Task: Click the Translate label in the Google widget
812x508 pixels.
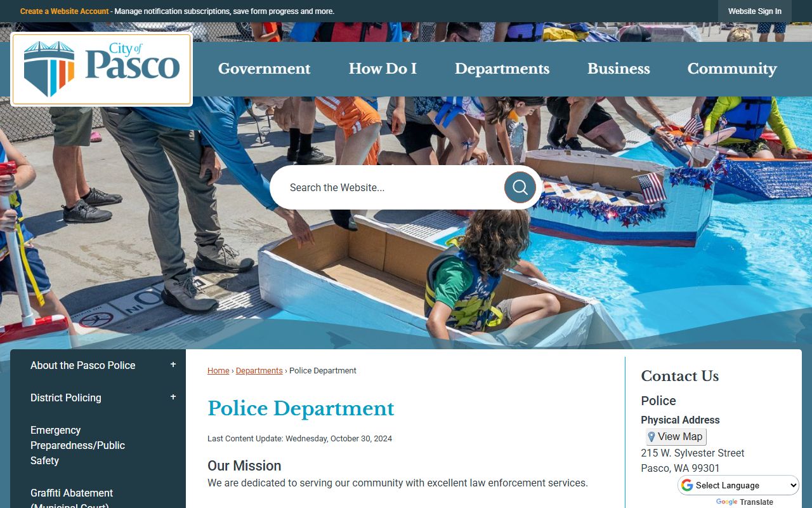Action: [757, 502]
